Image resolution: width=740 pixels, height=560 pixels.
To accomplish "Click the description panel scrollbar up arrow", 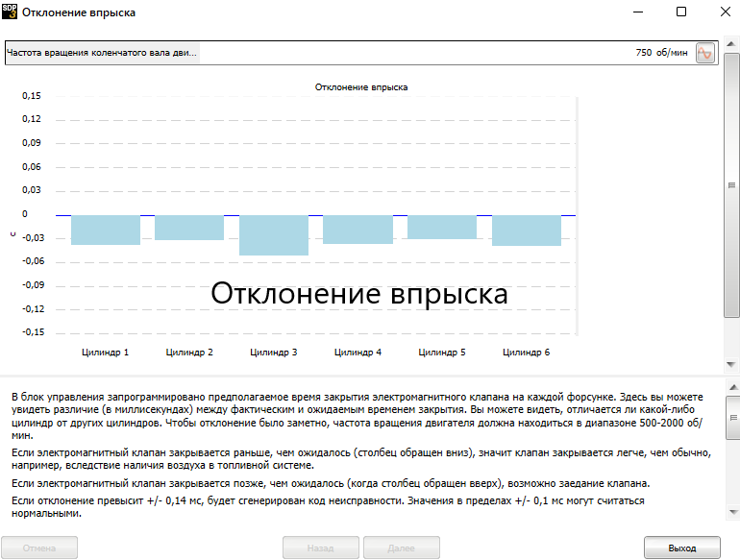I will pyautogui.click(x=733, y=387).
